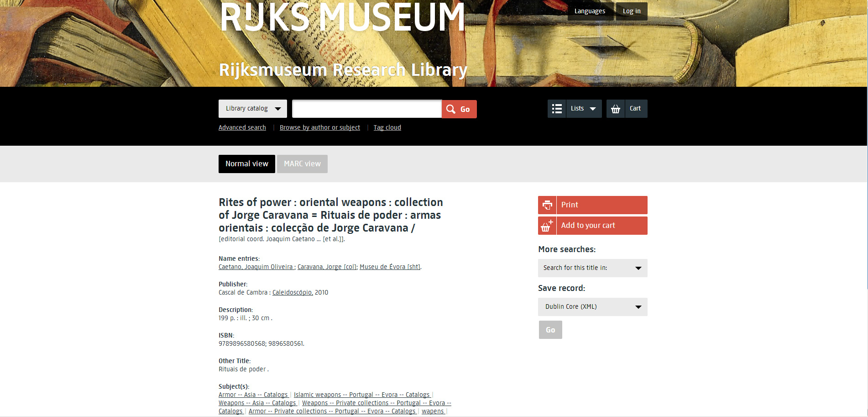Open Browse by author or subject link

pyautogui.click(x=319, y=128)
